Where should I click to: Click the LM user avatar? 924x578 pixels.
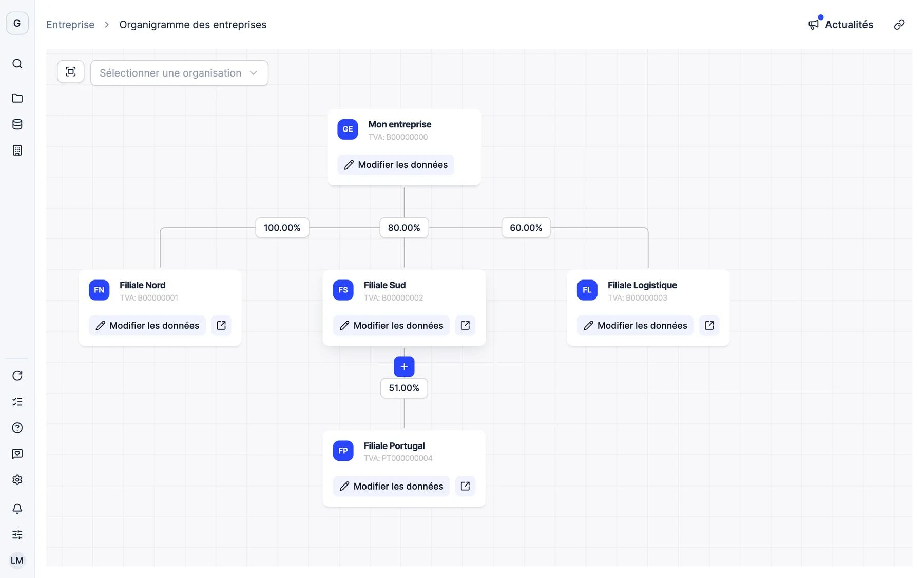(17, 561)
